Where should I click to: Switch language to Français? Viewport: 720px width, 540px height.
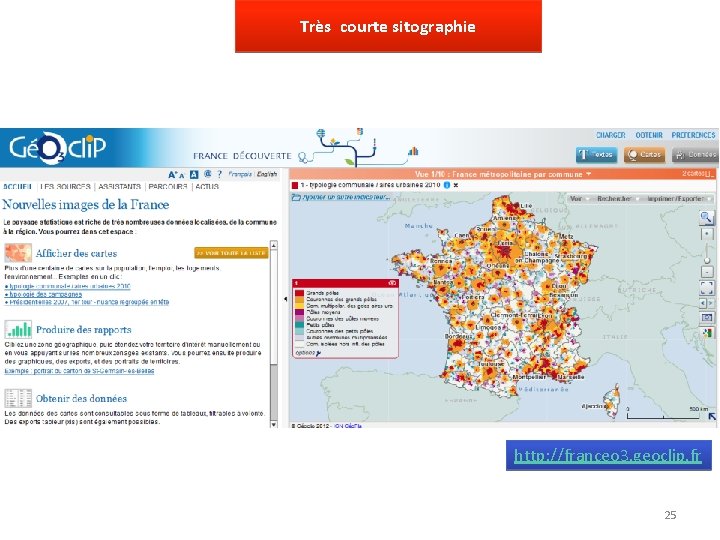pyautogui.click(x=240, y=174)
